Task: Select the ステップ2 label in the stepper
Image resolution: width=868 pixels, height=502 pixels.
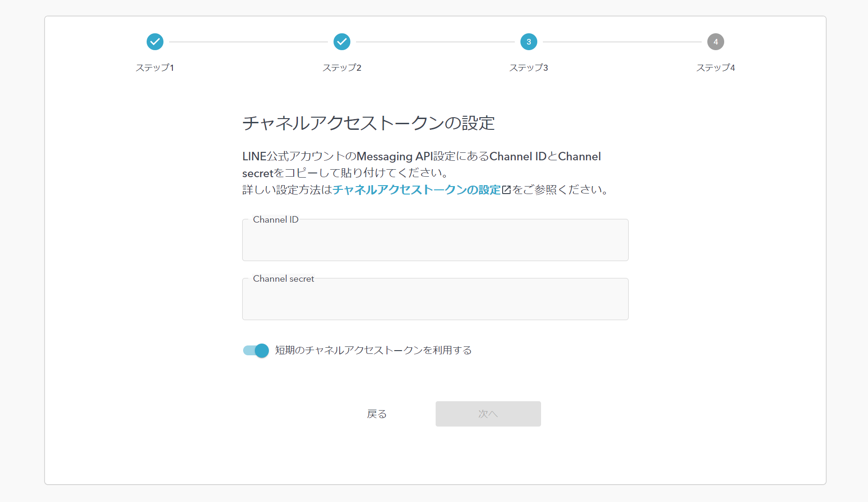Action: [x=342, y=67]
